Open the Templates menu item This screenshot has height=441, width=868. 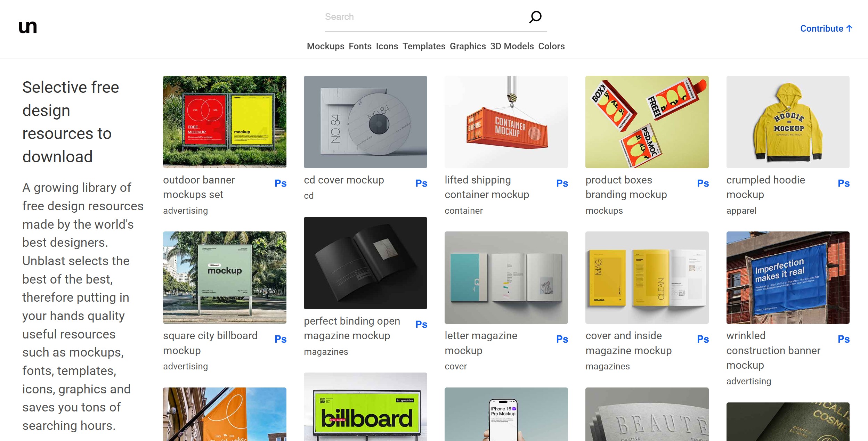point(424,46)
